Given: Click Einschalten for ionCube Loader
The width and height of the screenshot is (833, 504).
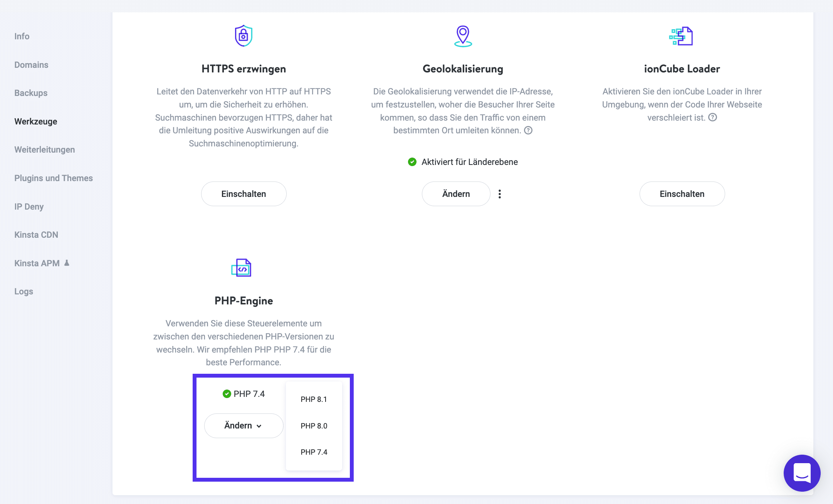Looking at the screenshot, I should pyautogui.click(x=682, y=194).
